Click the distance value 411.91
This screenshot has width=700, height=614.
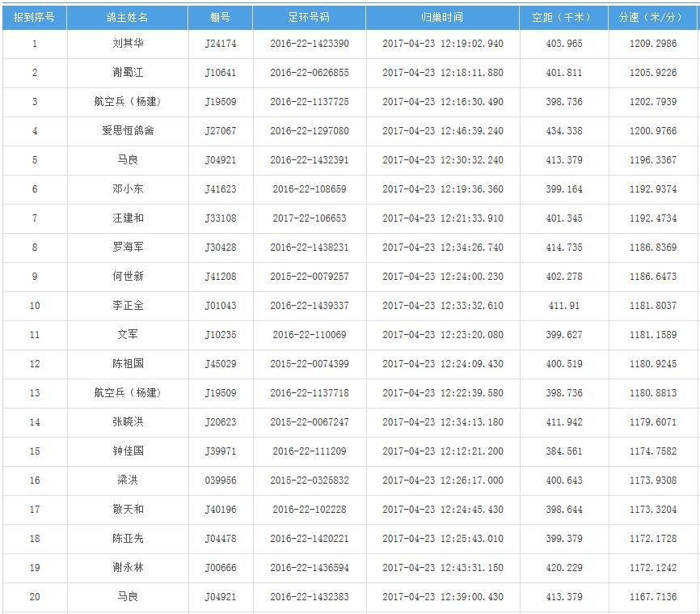(x=563, y=306)
